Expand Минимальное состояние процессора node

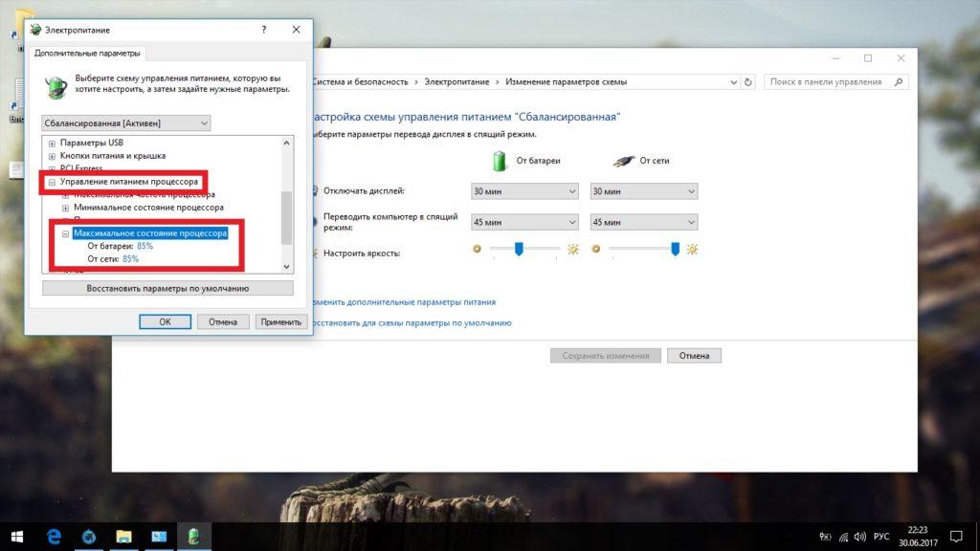pos(66,208)
